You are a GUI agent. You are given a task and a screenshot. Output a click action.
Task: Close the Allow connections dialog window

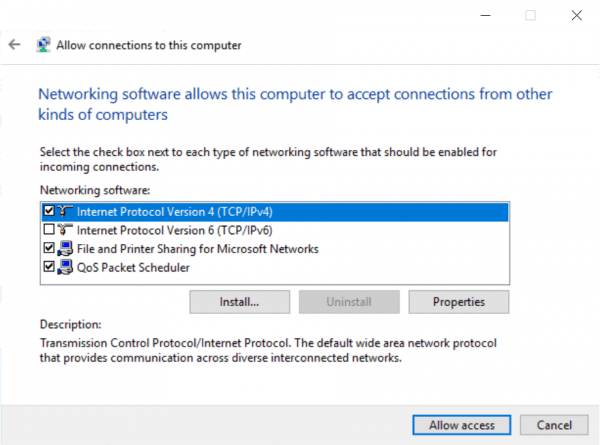(577, 15)
